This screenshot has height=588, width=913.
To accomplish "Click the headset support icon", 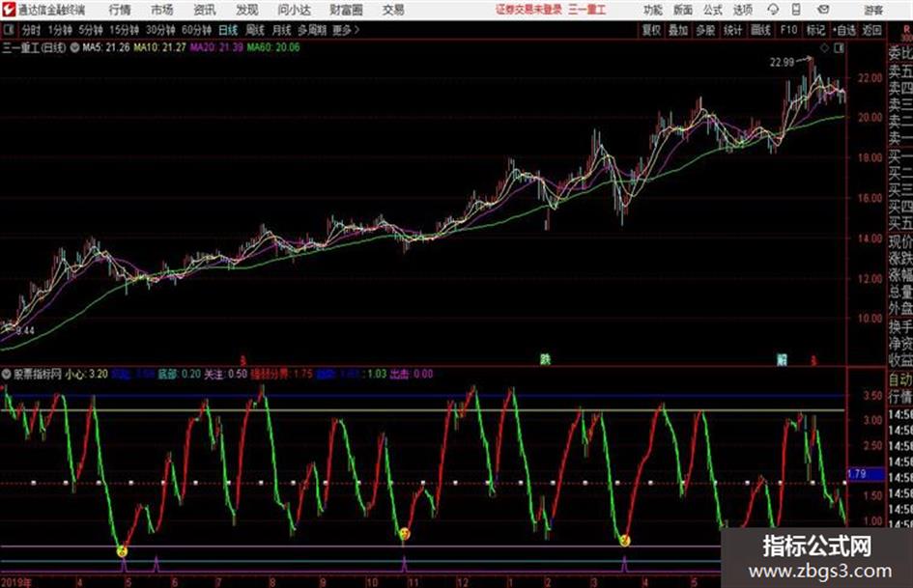I will coord(773,10).
